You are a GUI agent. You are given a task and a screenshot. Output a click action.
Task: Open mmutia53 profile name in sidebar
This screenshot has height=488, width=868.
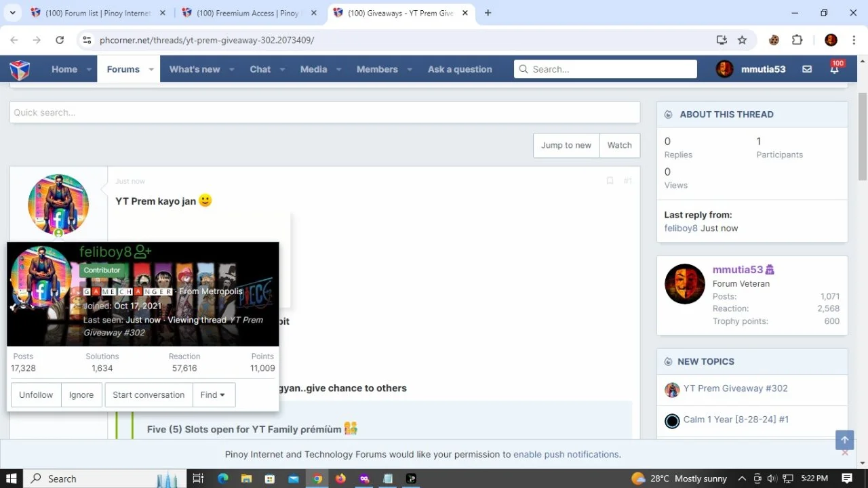tap(738, 270)
